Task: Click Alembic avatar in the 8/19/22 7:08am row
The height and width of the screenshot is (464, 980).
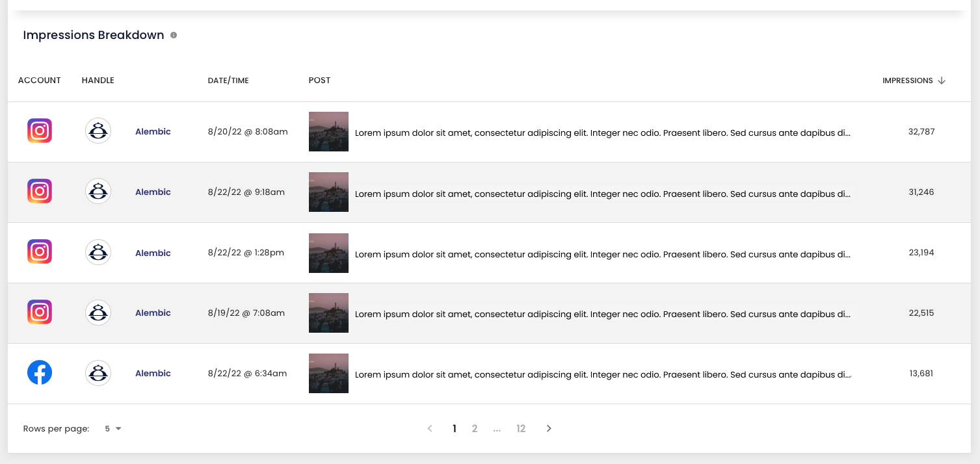Action: (98, 312)
